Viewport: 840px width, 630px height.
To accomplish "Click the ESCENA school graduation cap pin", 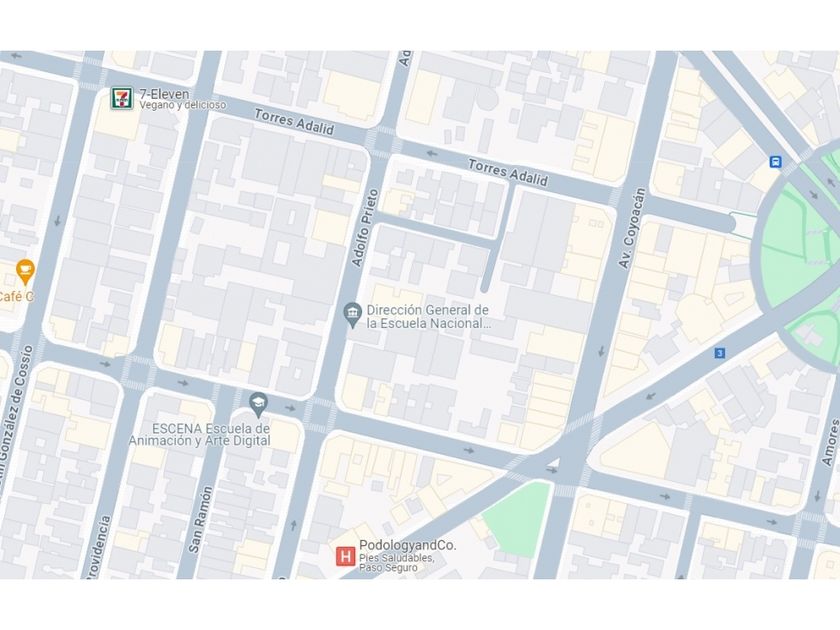I will 258,405.
